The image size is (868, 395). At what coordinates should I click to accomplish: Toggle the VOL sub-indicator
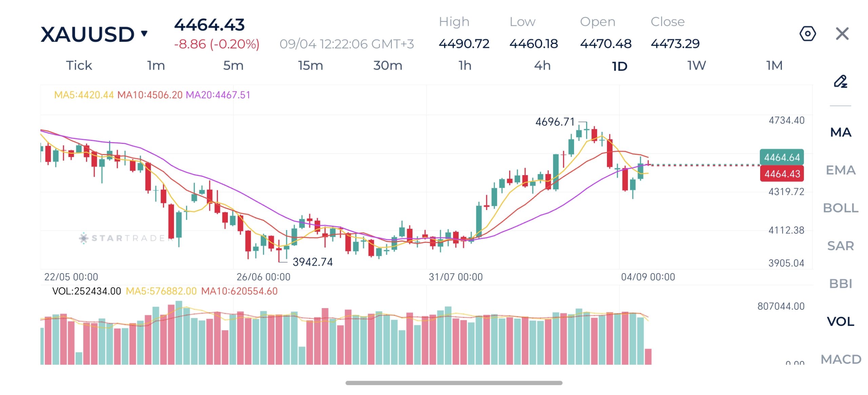pos(841,321)
